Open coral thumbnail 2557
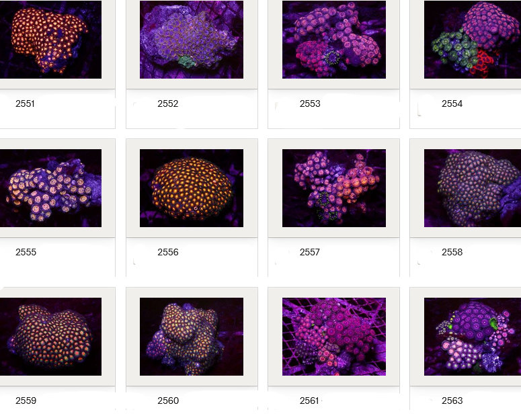The width and height of the screenshot is (521, 420). pyautogui.click(x=334, y=188)
